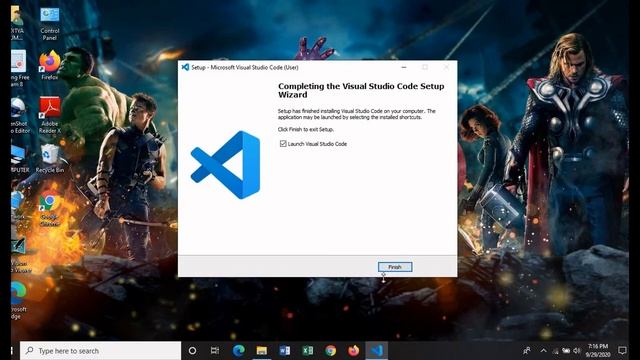The image size is (640, 360).
Task: Open Firefox from the taskbar
Action: click(354, 351)
